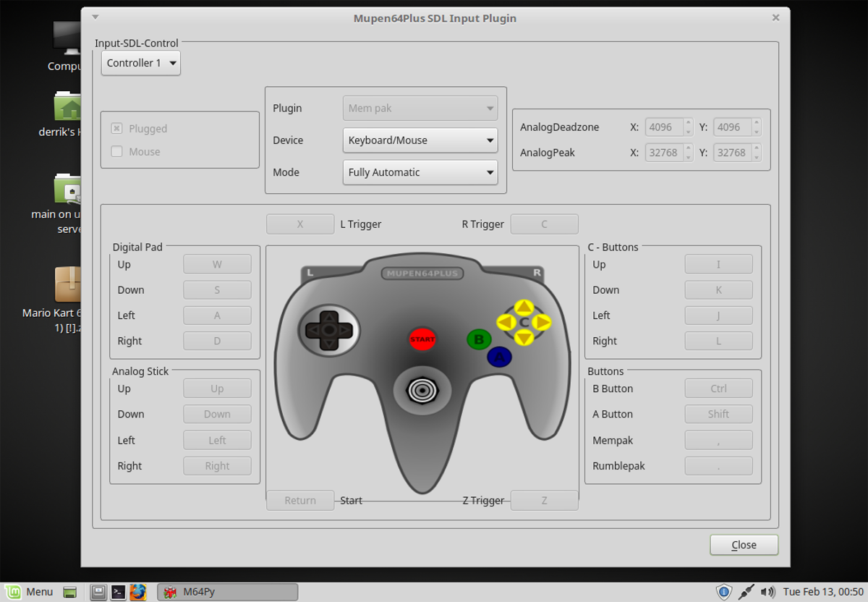This screenshot has height=602, width=868.
Task: Click the blue A button on controller image
Action: click(499, 356)
